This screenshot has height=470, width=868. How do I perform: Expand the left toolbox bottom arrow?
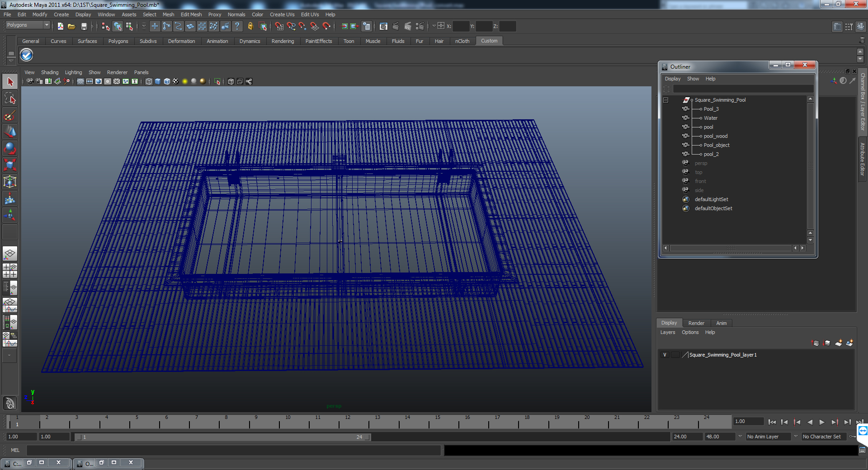(x=10, y=356)
